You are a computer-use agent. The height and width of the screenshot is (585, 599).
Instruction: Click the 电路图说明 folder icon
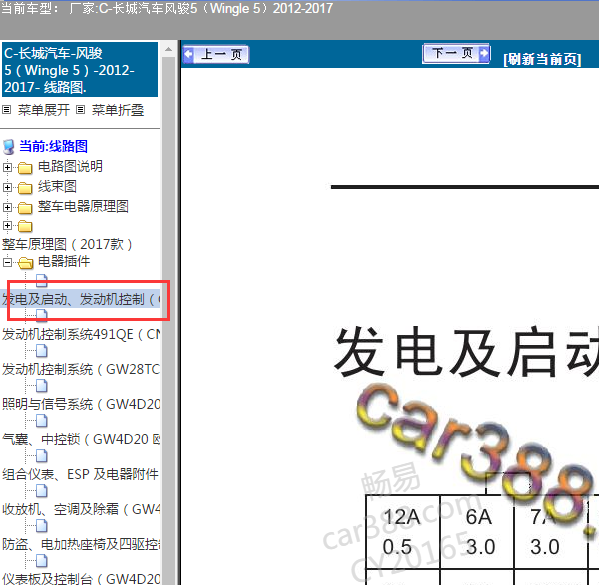point(25,167)
